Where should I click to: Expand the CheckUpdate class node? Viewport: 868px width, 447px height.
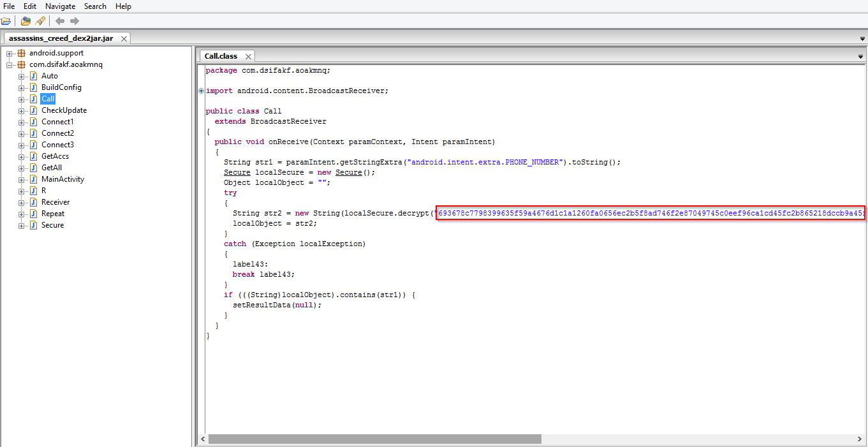click(x=22, y=110)
